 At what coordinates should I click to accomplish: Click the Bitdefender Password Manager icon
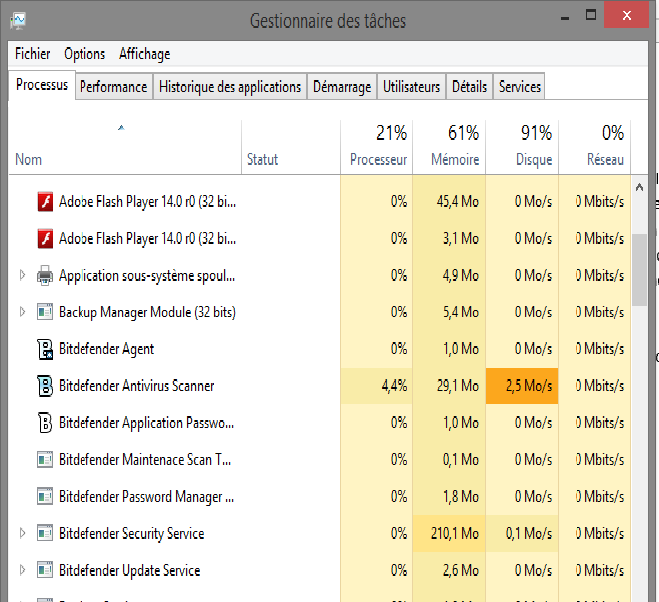45,496
